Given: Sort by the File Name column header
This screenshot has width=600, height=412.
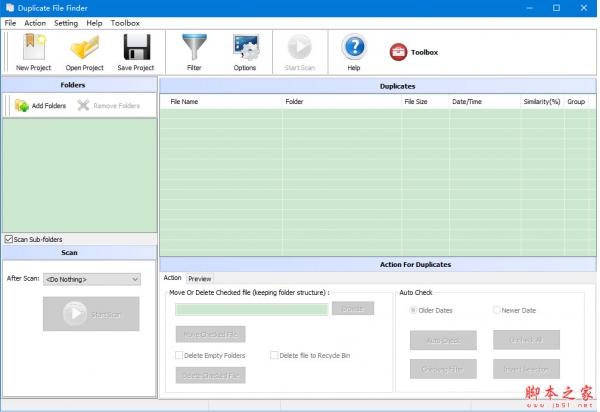Looking at the screenshot, I should 221,102.
